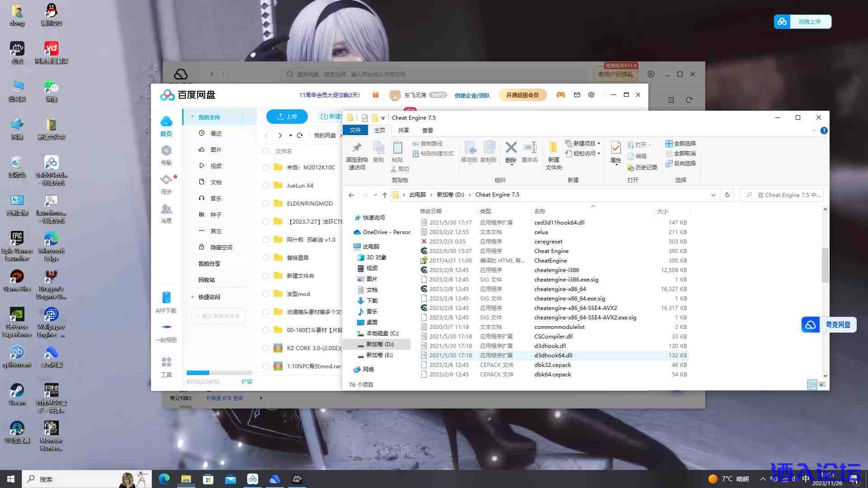Click the mail icon in Baidu Netdisk header

577,95
